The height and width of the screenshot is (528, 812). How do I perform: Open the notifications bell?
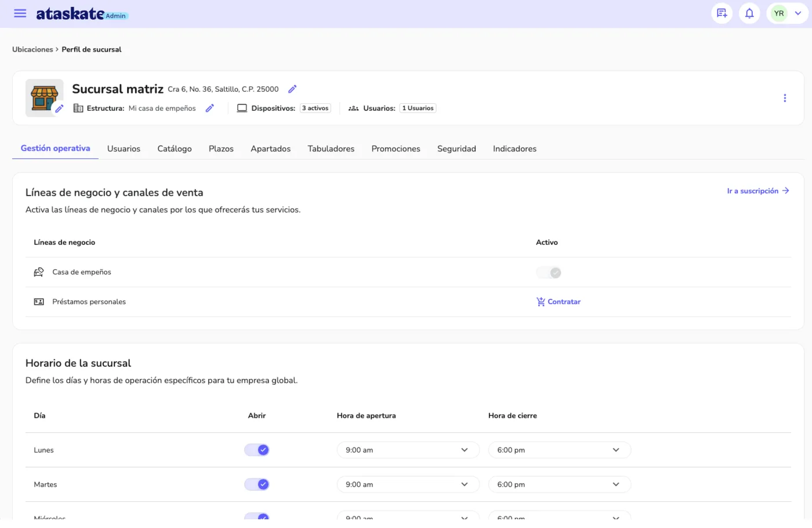(749, 13)
